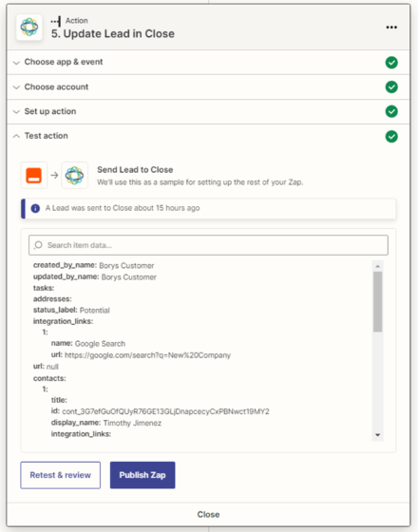Click the contacts: row
Viewport: 418px width, 532px height.
(49, 378)
